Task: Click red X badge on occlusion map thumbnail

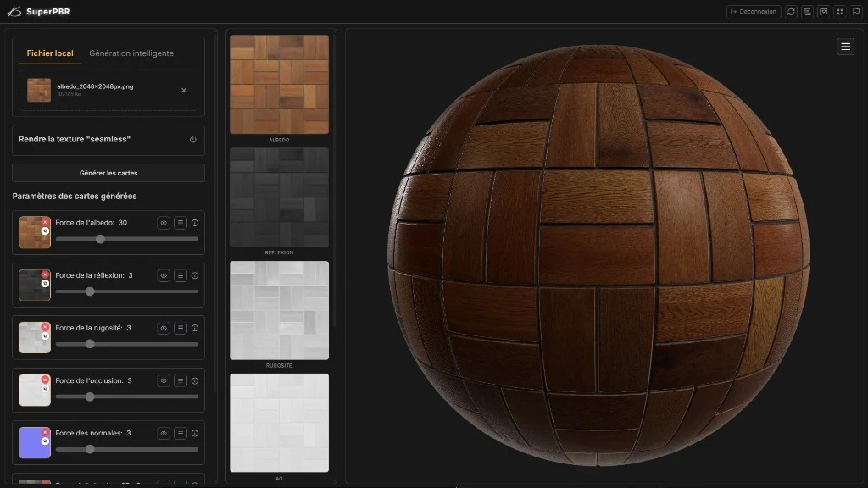Action: coord(46,380)
